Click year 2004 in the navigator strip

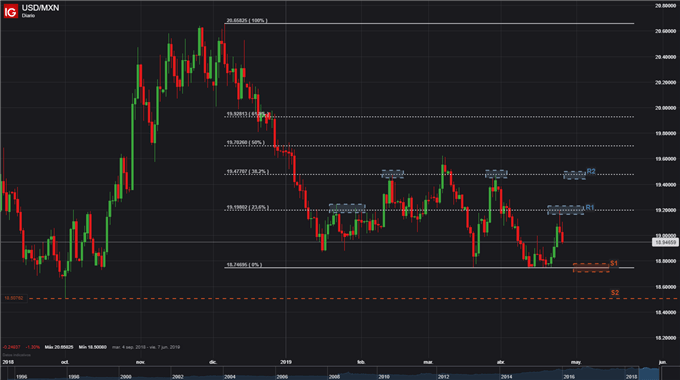(x=230, y=377)
